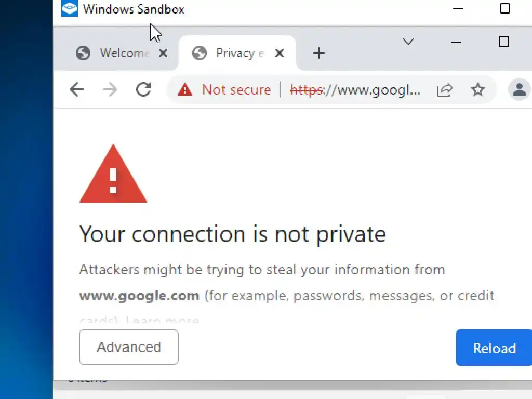Click the browser back arrow
Image resolution: width=532 pixels, height=399 pixels.
tap(77, 90)
